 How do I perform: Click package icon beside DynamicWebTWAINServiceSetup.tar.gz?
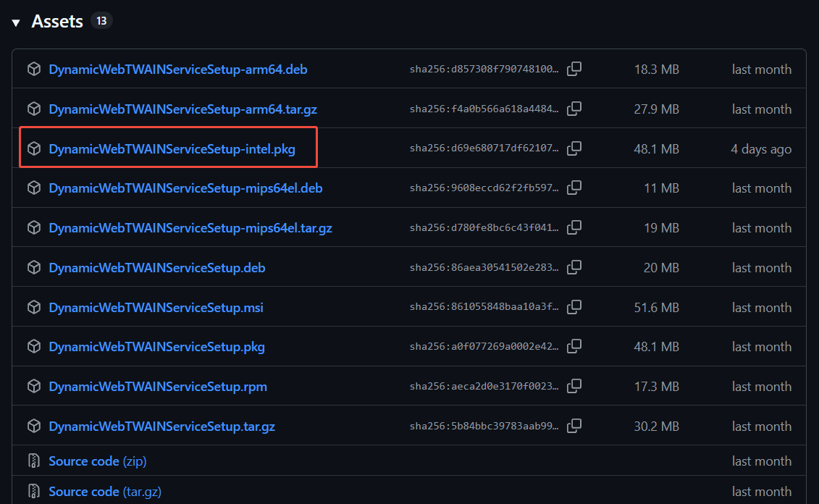[x=34, y=427]
